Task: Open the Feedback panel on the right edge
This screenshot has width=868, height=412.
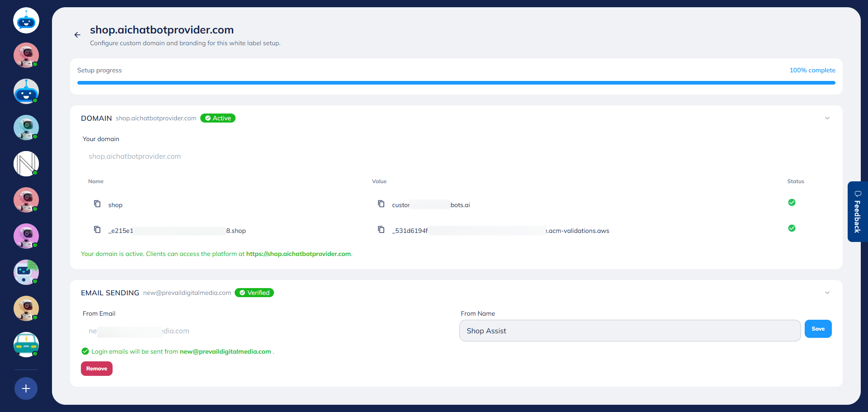Action: click(x=858, y=212)
